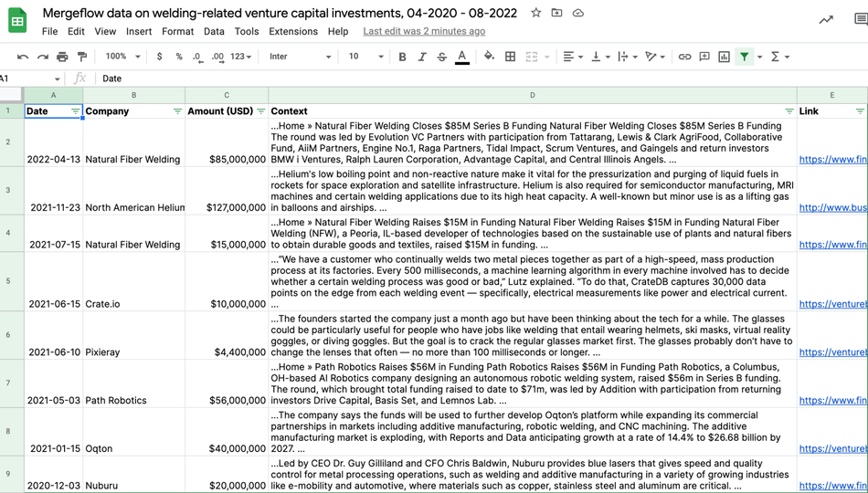Open the Edit menu
The width and height of the screenshot is (868, 493).
(x=76, y=32)
